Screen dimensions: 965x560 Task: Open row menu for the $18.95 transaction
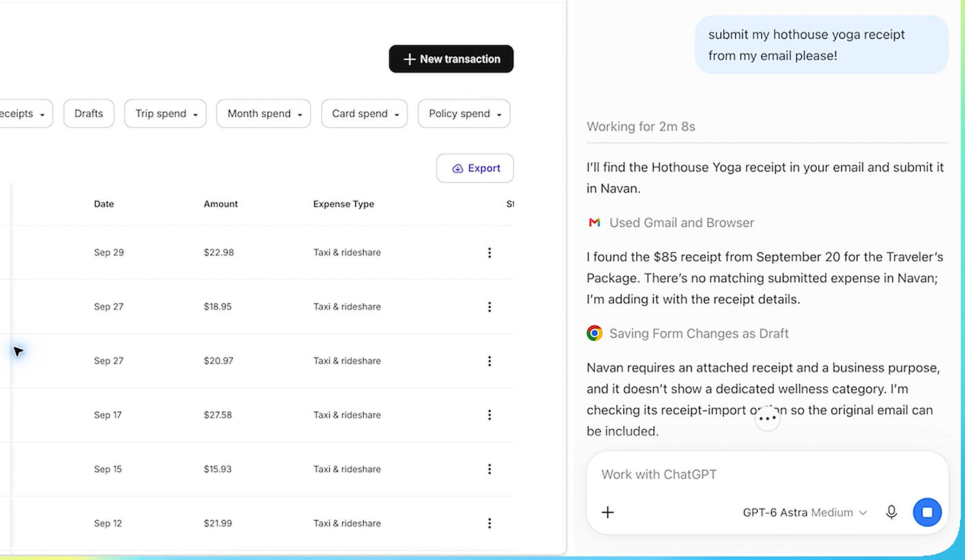point(489,307)
